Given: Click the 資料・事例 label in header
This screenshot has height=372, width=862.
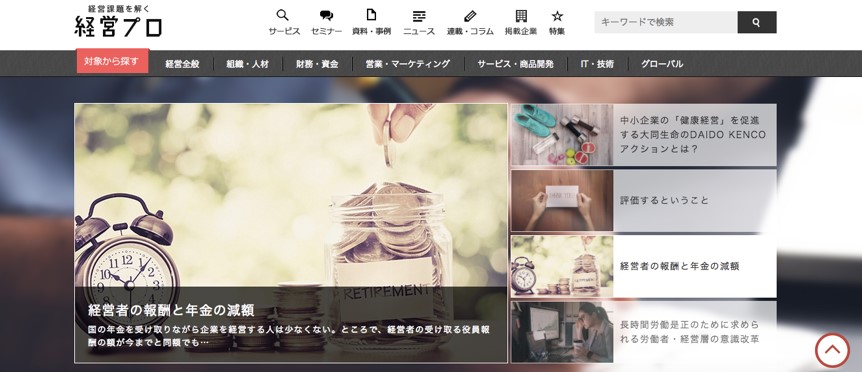Looking at the screenshot, I should click(371, 31).
